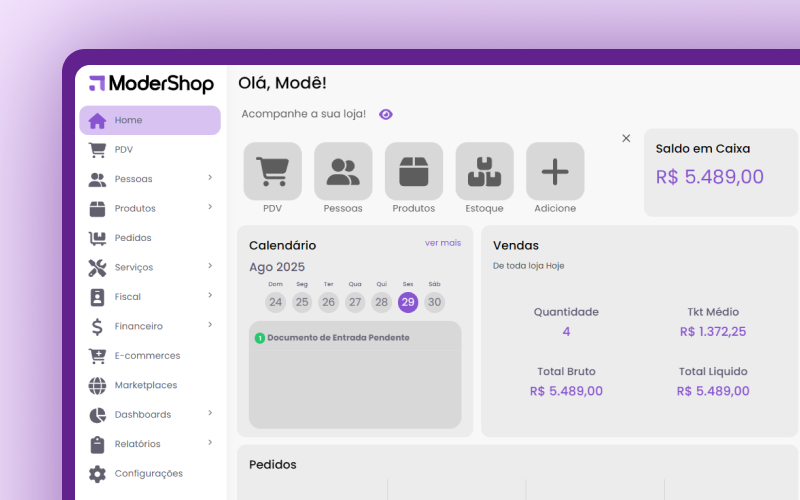Screen dimensions: 800x500
Task: Select the PDV label in sidebar menu
Action: (124, 150)
